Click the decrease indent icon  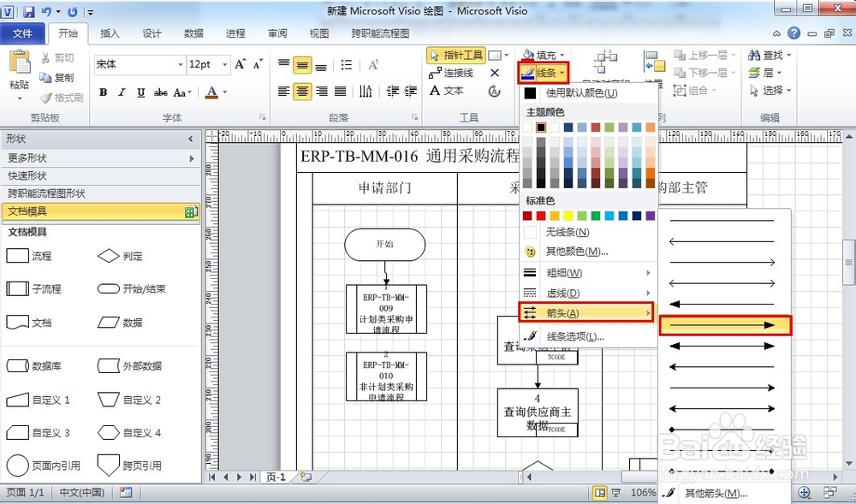[393, 91]
